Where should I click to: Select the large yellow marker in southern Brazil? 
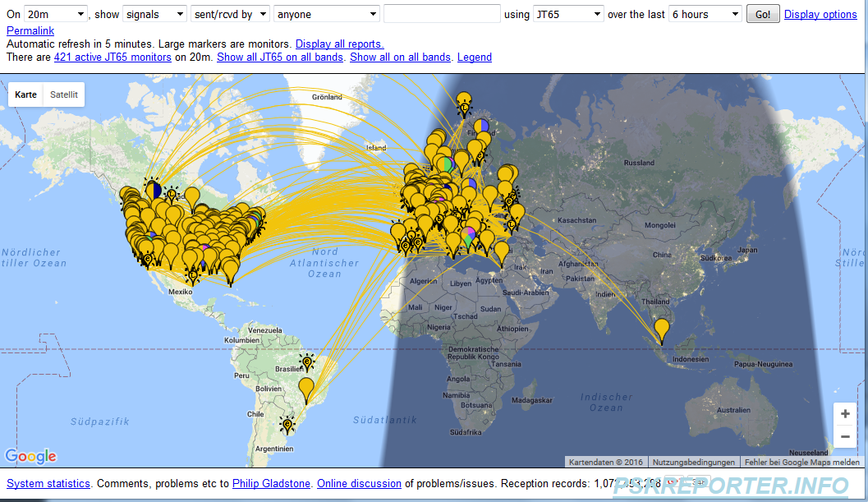point(306,389)
